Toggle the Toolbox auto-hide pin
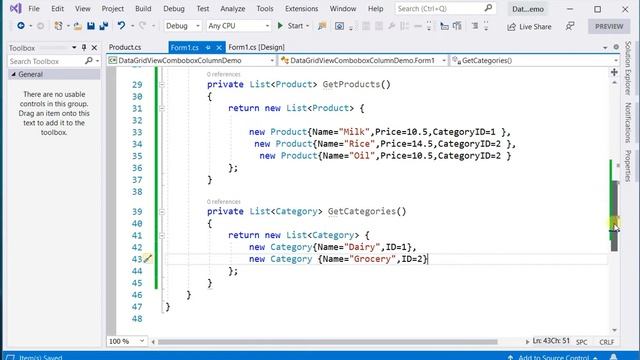640x360 pixels. tap(84, 48)
